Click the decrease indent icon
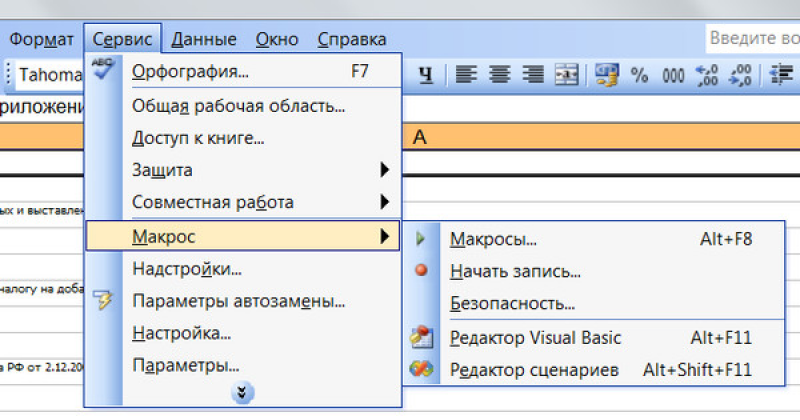This screenshot has height=420, width=800. pyautogui.click(x=781, y=75)
